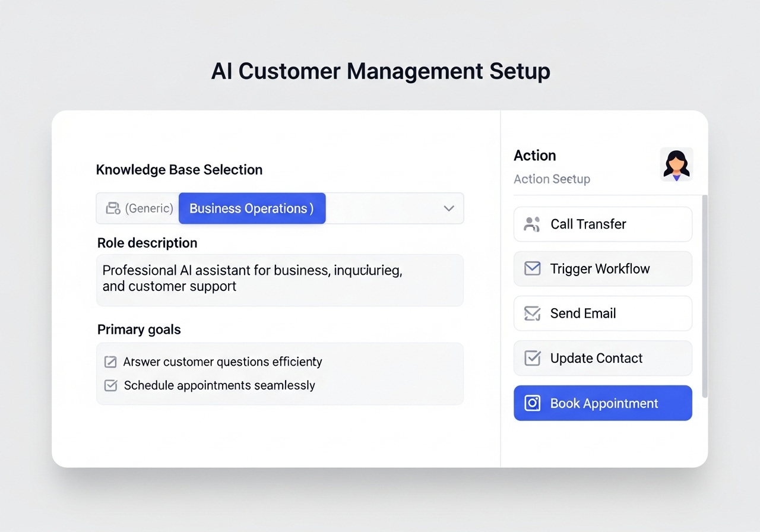
Task: Click the calendar icon on Book Appointment
Action: point(532,403)
